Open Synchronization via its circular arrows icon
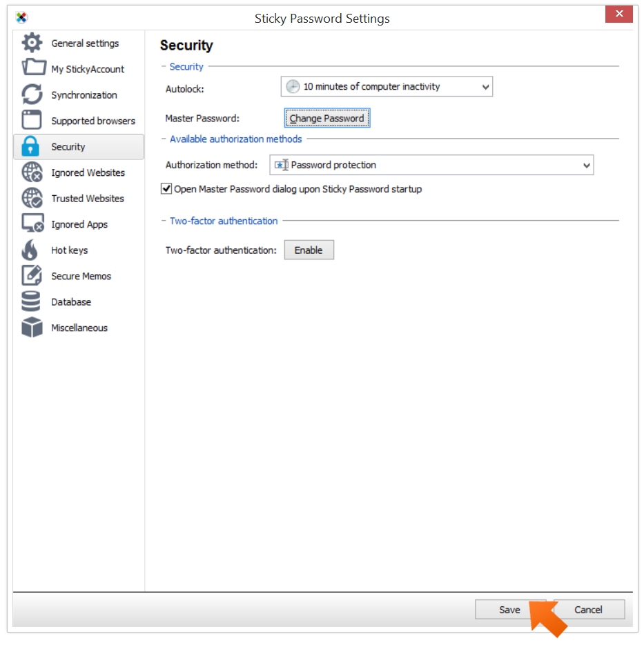The width and height of the screenshot is (644, 647). 32,94
